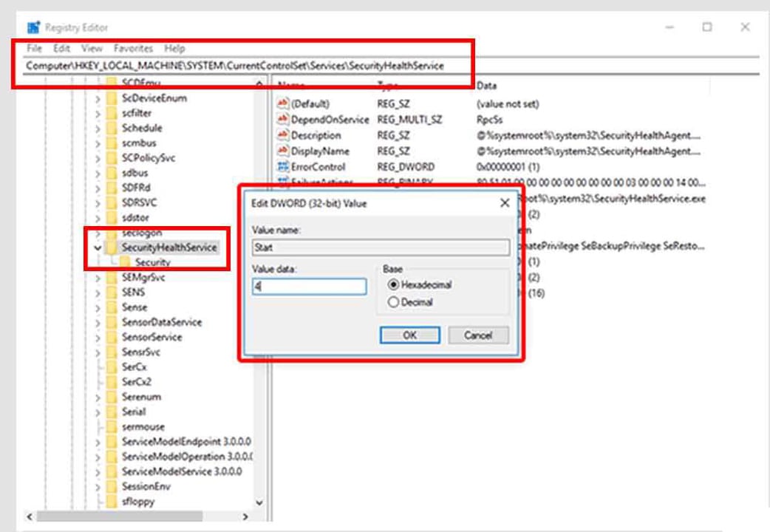Click the folder icon beside sdstor
This screenshot has width=770, height=532.
(112, 218)
